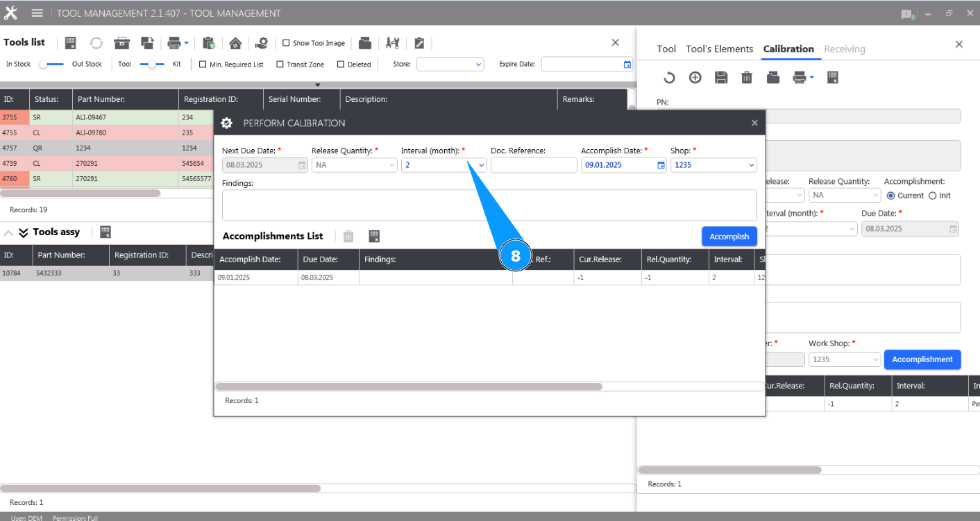Close the right-side Calibration panel
980x521 pixels.
tap(959, 44)
